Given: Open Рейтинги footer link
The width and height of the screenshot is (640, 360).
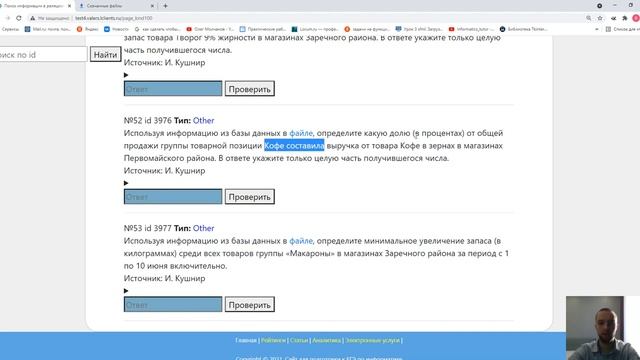Looking at the screenshot, I should [x=273, y=340].
